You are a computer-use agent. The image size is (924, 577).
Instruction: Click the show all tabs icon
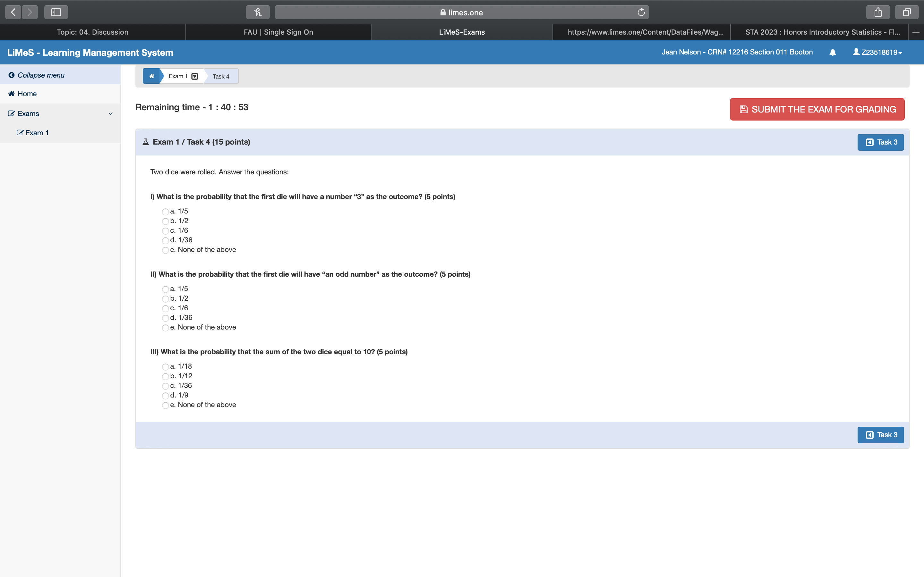point(906,12)
